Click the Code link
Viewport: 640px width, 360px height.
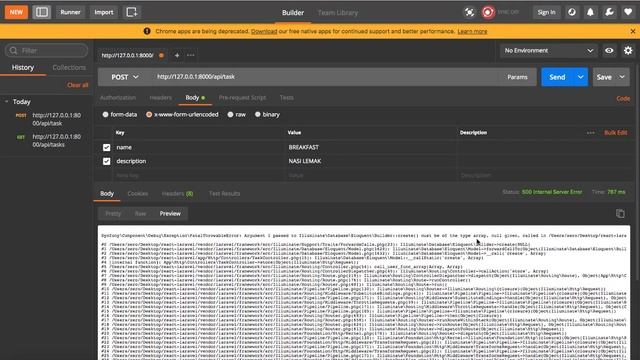point(623,98)
